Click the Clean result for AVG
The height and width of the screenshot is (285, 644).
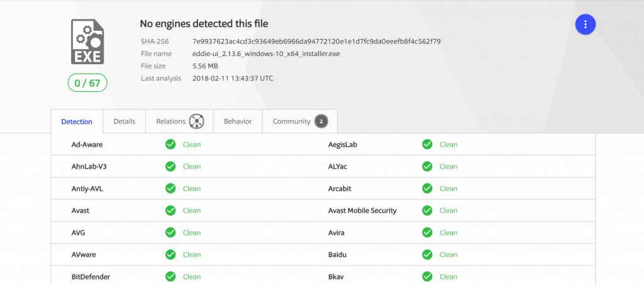pos(192,232)
